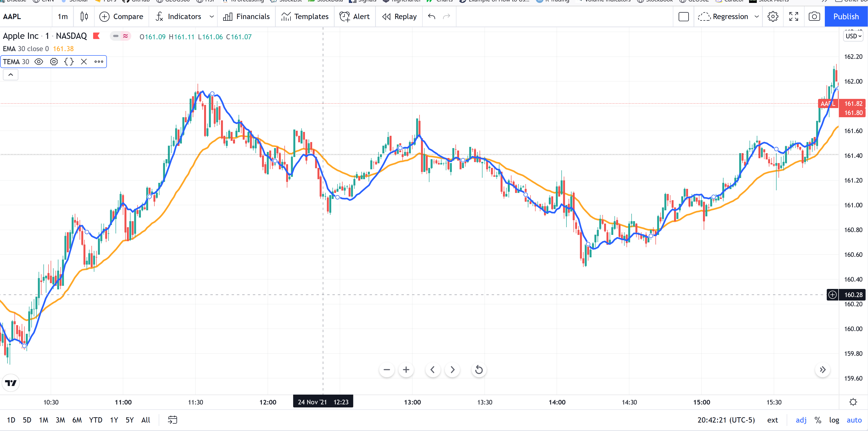Toggle percent scale mode

tap(818, 420)
